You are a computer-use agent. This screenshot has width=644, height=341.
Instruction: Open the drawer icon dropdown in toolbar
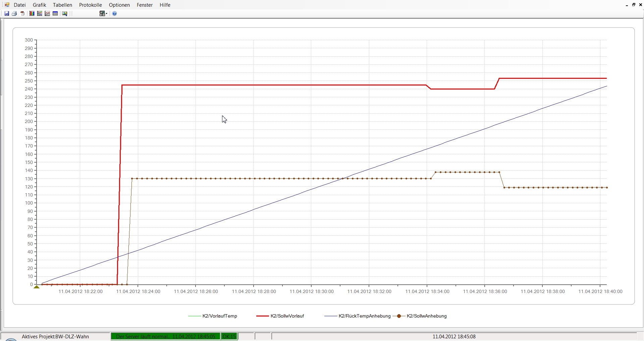[x=103, y=14]
